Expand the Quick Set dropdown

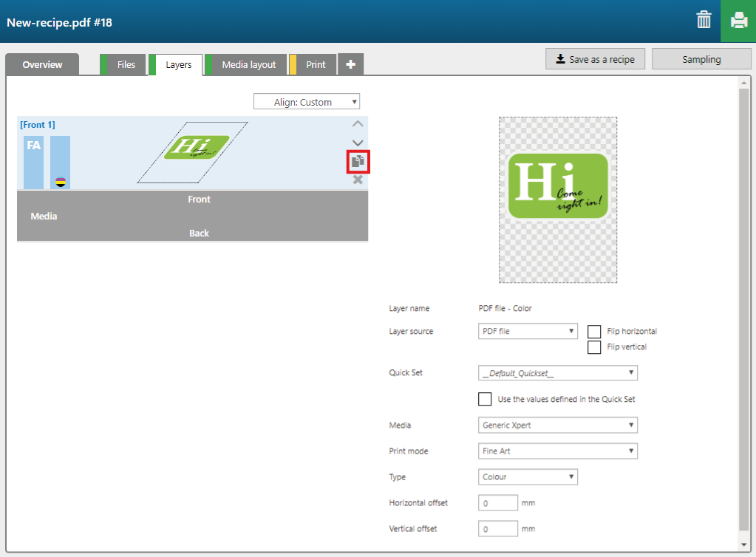557,373
